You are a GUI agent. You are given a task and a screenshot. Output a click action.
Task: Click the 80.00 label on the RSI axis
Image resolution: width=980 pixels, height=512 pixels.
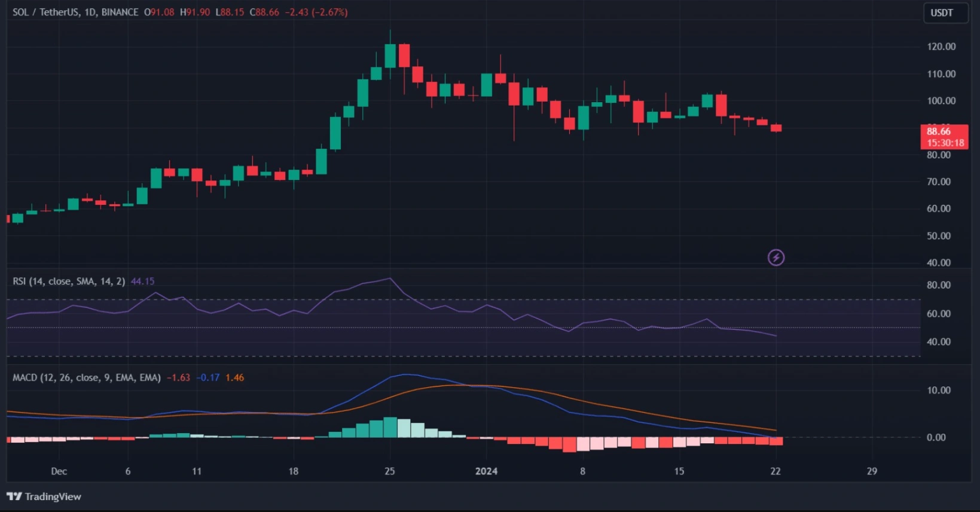939,285
